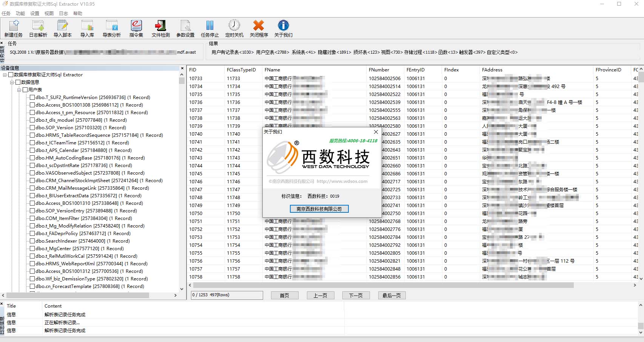Click the 新建任务 toolbar icon
Screen dimensions: 644x342
point(14,29)
